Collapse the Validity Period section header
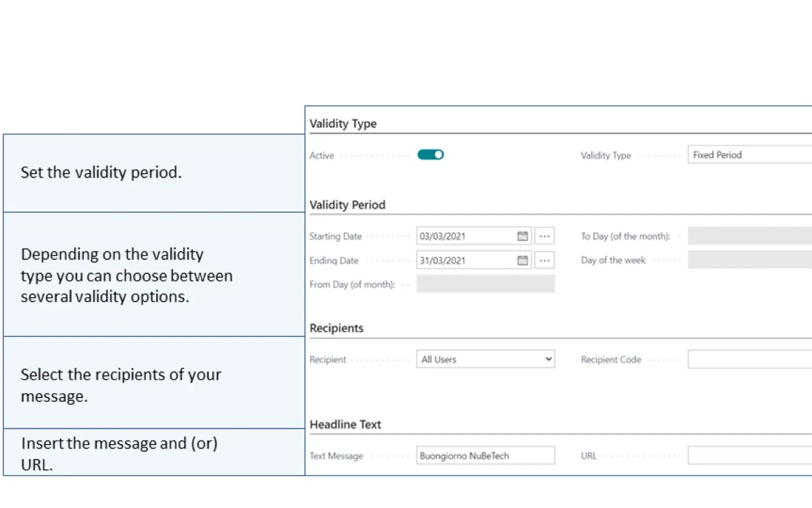 348,205
